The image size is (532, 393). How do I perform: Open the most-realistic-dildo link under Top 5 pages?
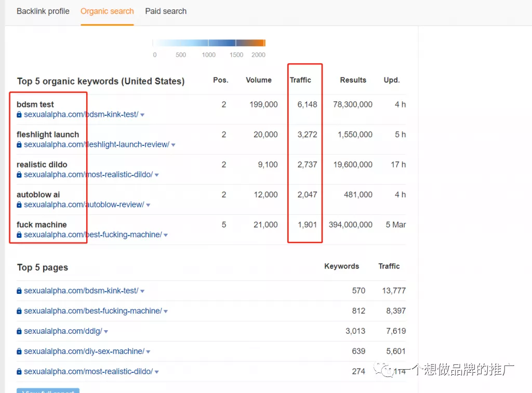(88, 371)
